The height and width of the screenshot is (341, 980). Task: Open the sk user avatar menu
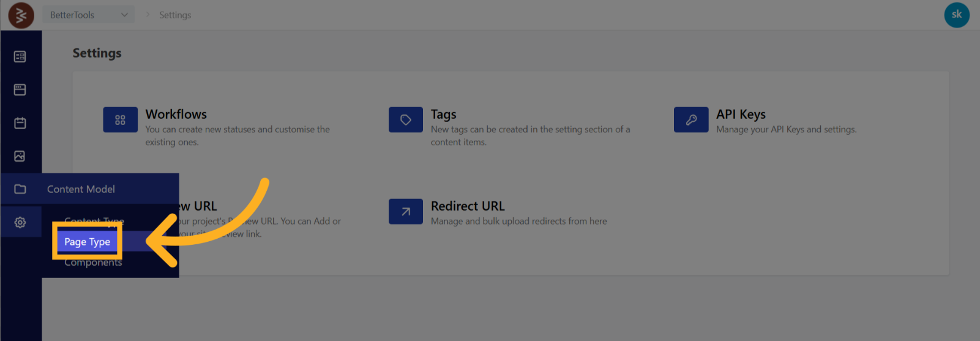coord(956,15)
